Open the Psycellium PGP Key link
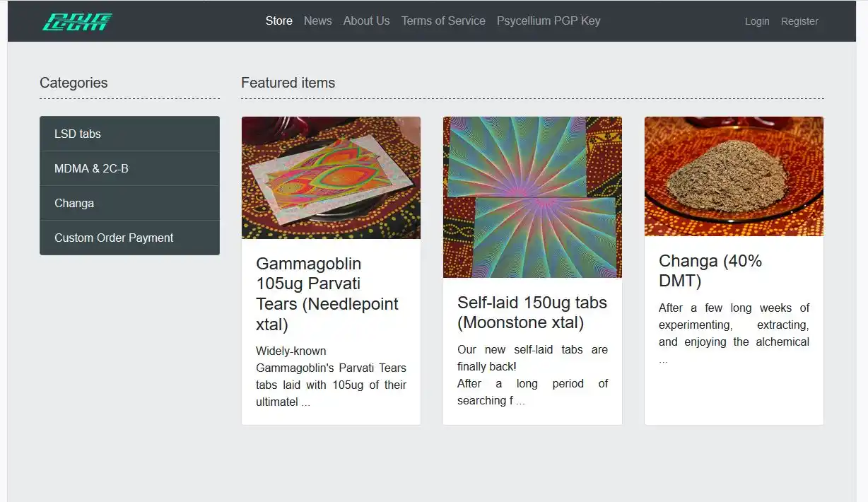868x502 pixels. 548,21
